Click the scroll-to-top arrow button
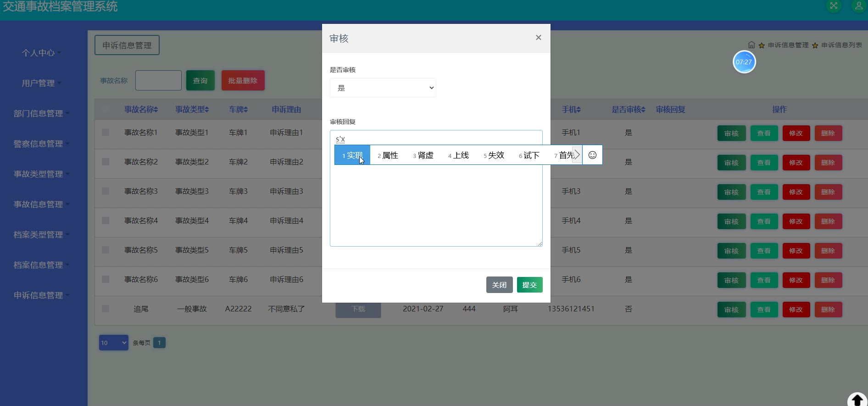This screenshot has height=406, width=868. 857,400
